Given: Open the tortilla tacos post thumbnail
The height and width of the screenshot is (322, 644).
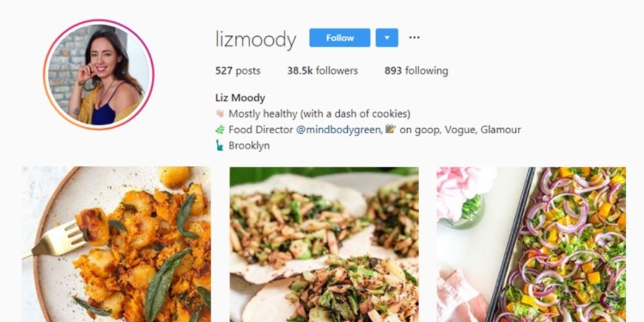Looking at the screenshot, I should [324, 244].
